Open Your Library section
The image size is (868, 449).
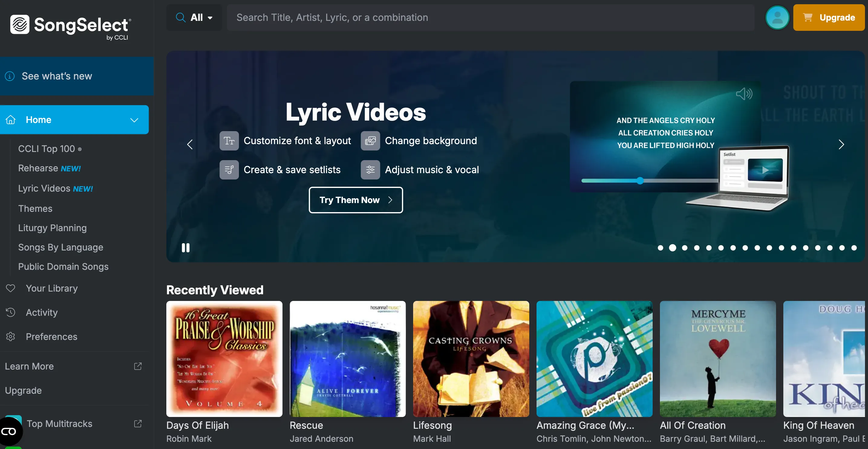coord(52,288)
